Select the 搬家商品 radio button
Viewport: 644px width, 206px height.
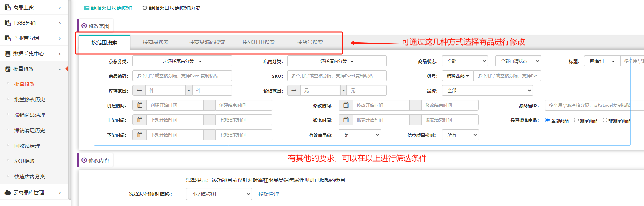[x=576, y=120]
